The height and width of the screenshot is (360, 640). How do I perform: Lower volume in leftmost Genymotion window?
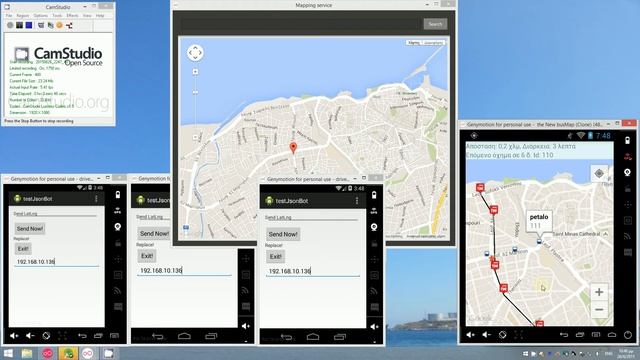tap(30, 336)
